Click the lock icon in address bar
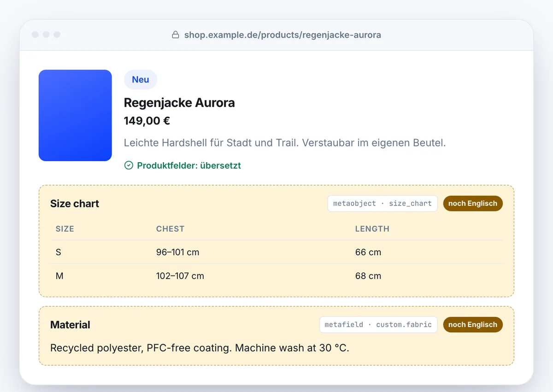Viewport: 553px width, 392px height. (x=176, y=35)
